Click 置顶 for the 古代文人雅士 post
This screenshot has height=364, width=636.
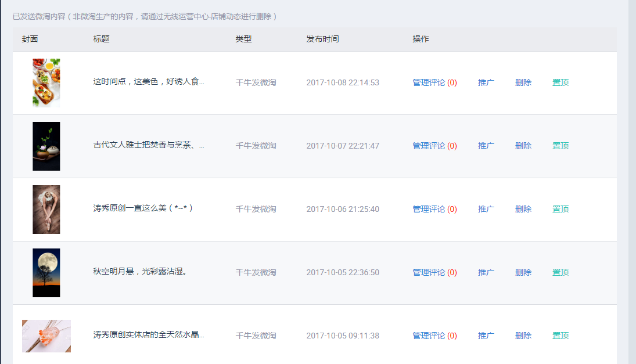click(x=560, y=146)
